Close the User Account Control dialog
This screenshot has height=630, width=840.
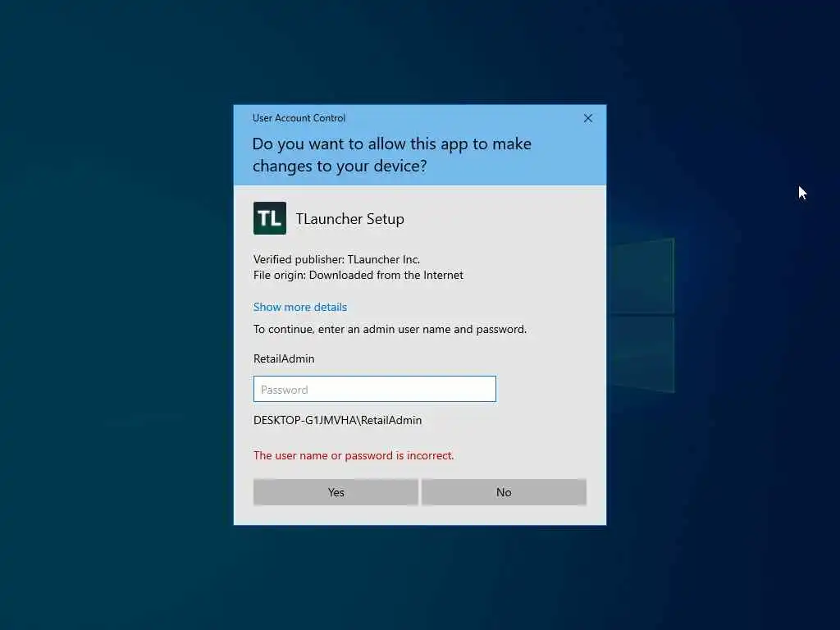point(587,118)
